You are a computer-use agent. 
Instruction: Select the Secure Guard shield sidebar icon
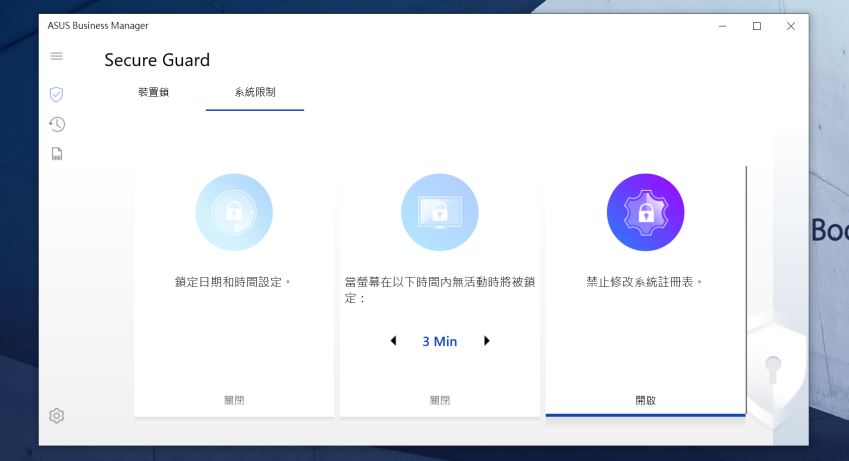coord(56,94)
